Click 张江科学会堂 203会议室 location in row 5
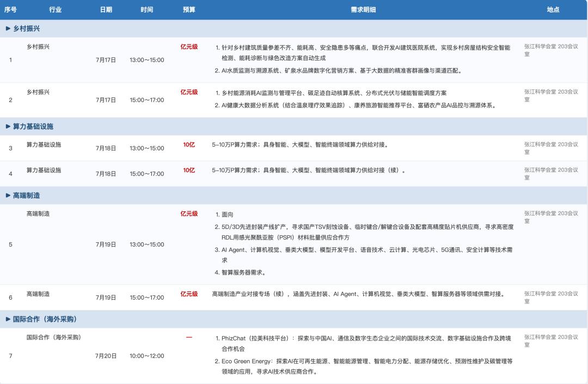 tap(551, 217)
